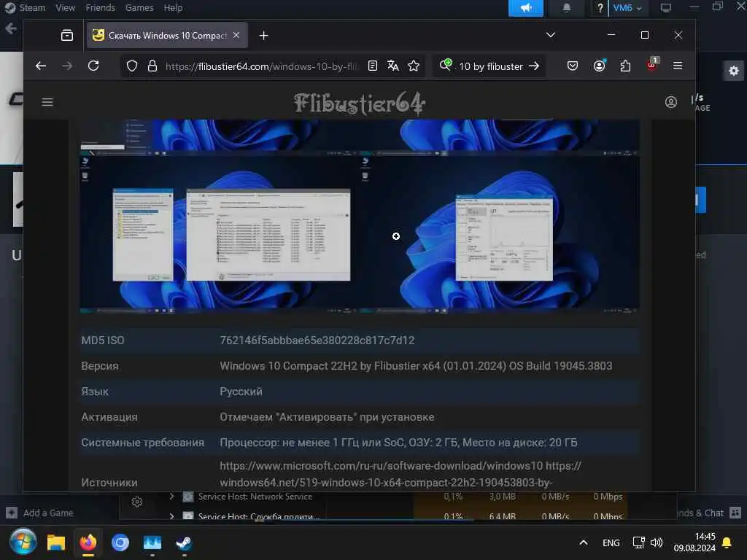This screenshot has width=747, height=560.
Task: Open the volume speaker tray icon
Action: point(657,542)
